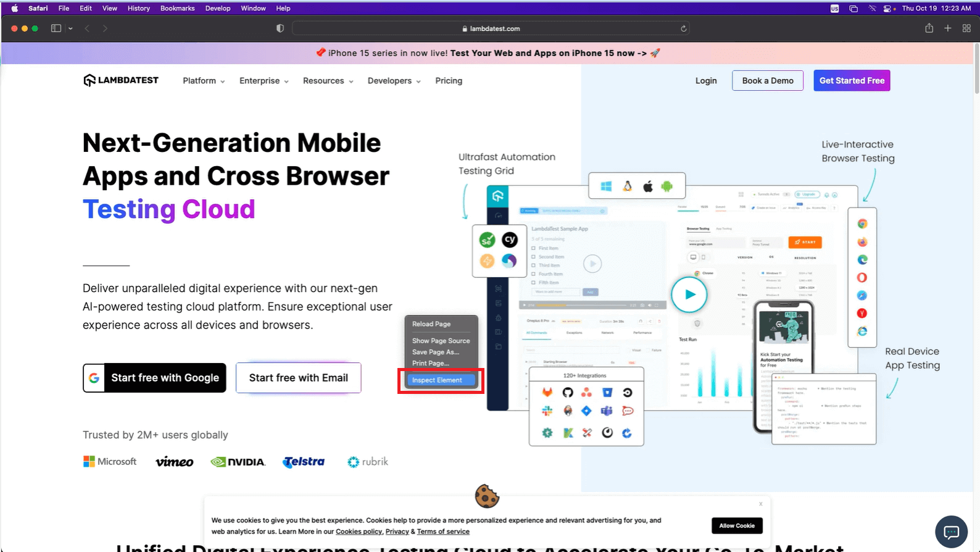Click the Apple OS icon in illustration

(x=647, y=186)
